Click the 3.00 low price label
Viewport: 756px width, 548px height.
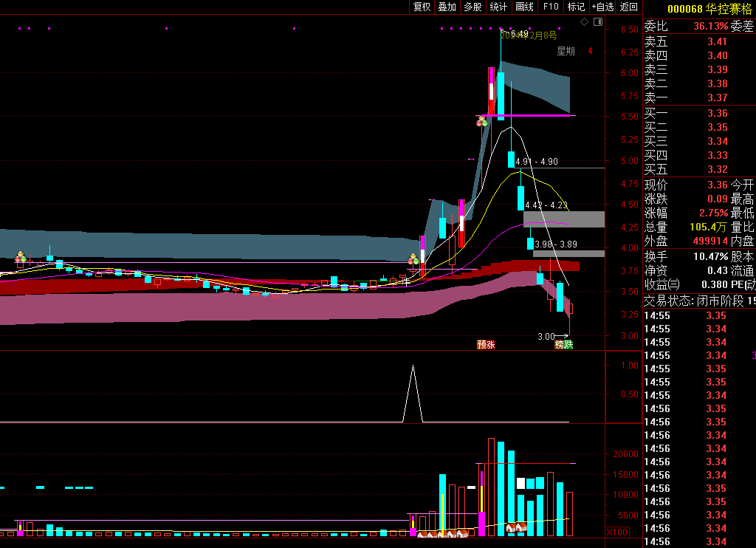pyautogui.click(x=546, y=336)
